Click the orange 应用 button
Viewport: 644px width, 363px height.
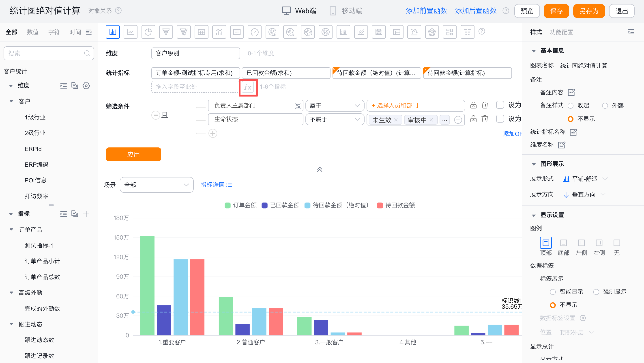click(133, 154)
